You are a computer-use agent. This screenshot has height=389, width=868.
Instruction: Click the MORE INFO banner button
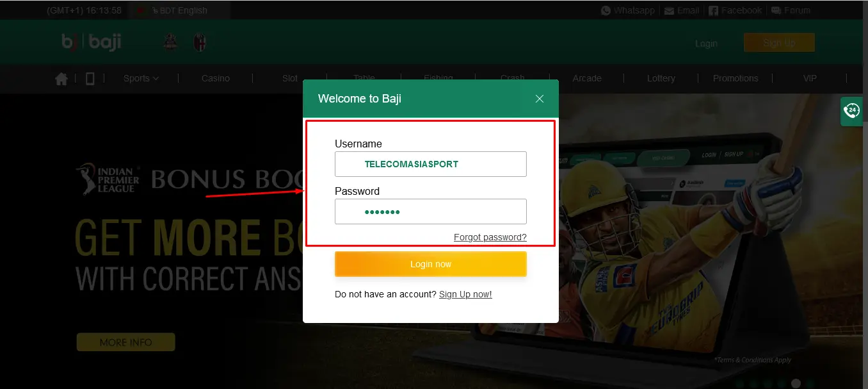coord(125,342)
